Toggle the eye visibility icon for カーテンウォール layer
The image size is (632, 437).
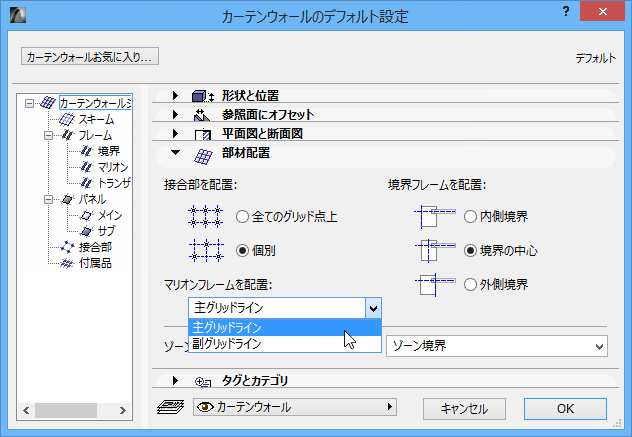pyautogui.click(x=205, y=407)
